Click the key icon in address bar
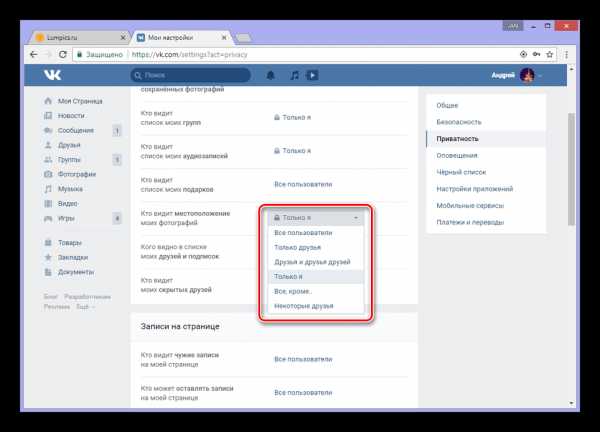 [x=536, y=55]
